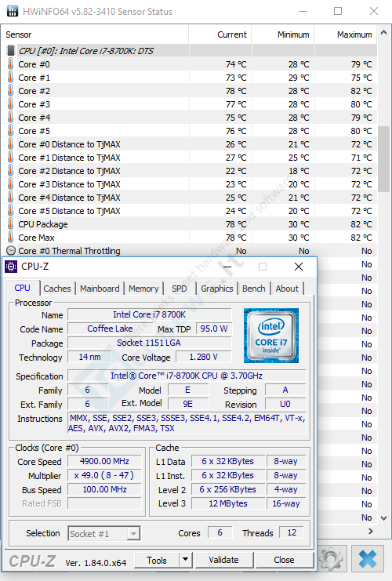The height and width of the screenshot is (581, 392).
Task: Click thermometer icon beside Core #4
Action: point(11,118)
